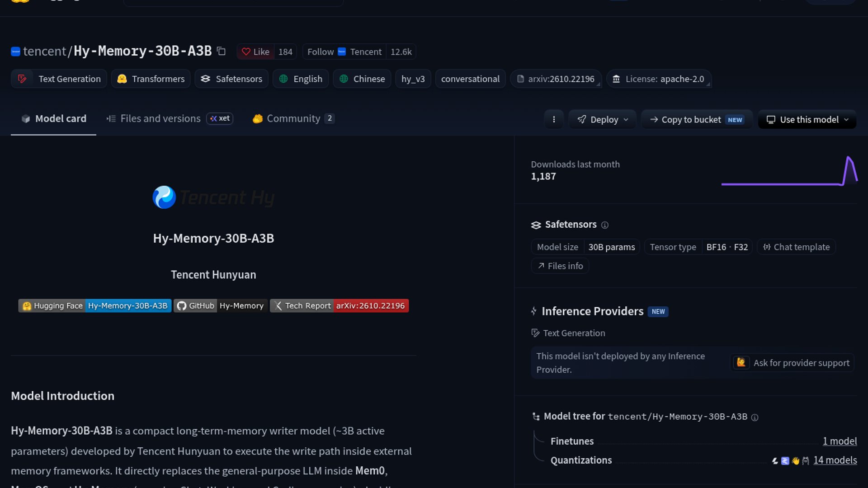Image resolution: width=868 pixels, height=488 pixels.
Task: Open the Transformers library tag
Action: pos(151,79)
